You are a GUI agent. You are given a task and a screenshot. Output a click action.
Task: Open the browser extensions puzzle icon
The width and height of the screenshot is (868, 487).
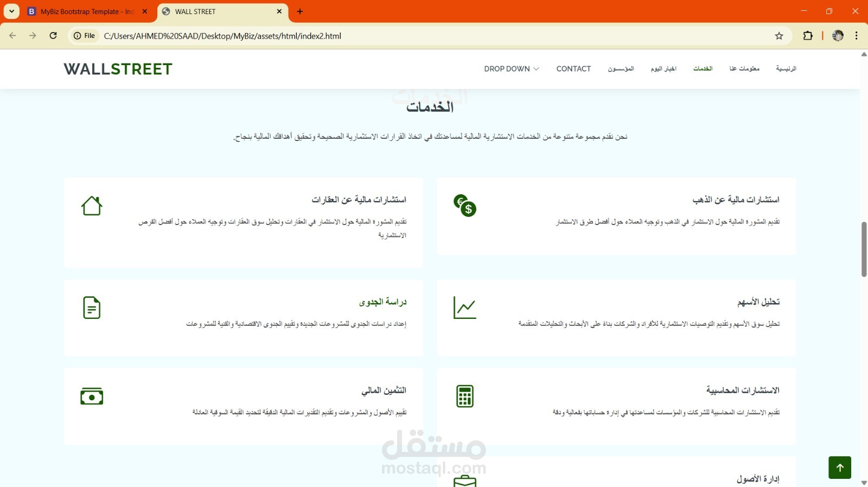tap(808, 36)
